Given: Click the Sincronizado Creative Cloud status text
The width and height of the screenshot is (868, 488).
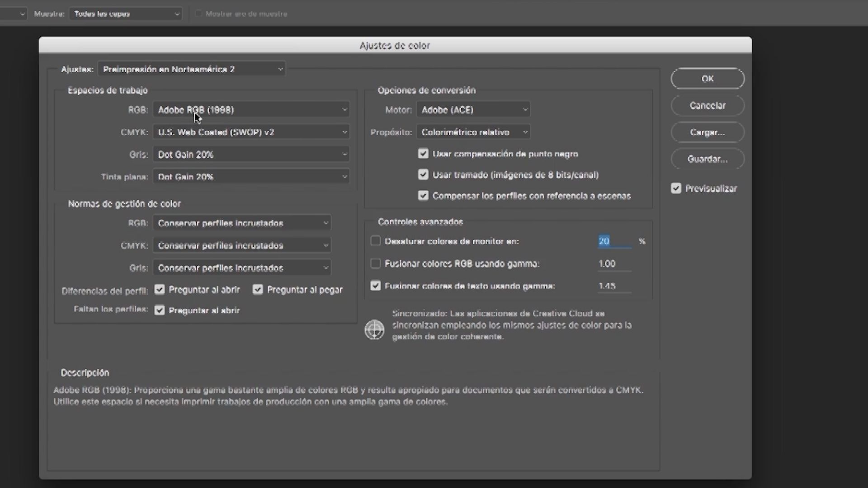Looking at the screenshot, I should (512, 325).
